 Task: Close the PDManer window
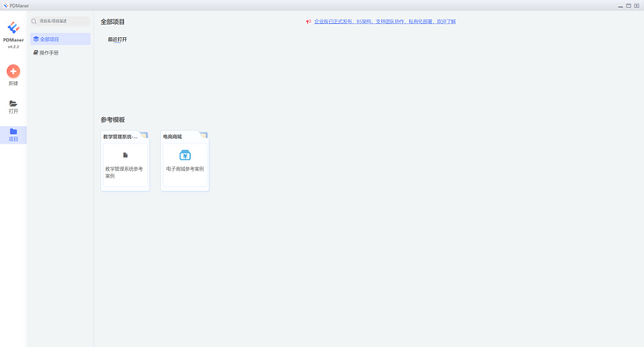[637, 6]
